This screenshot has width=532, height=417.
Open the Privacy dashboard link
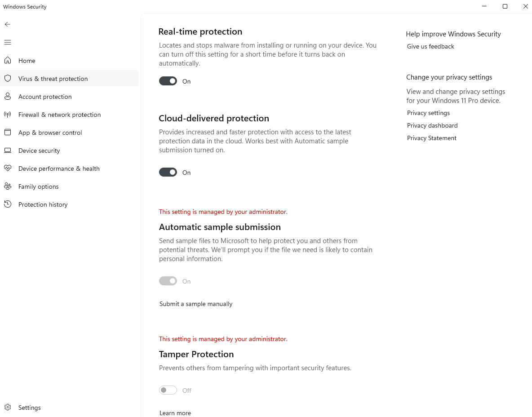(x=432, y=125)
